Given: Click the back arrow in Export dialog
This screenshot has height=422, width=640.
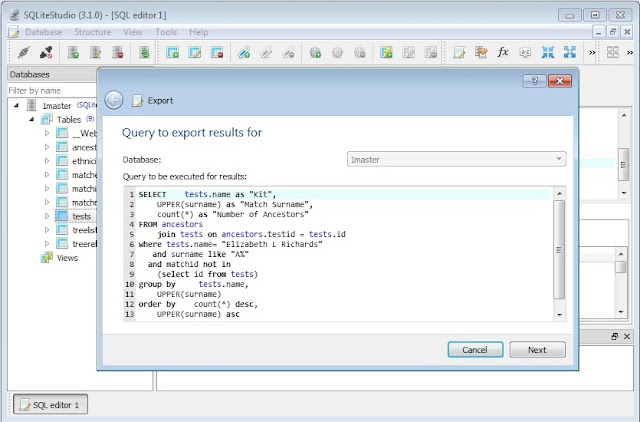Looking at the screenshot, I should [x=113, y=100].
